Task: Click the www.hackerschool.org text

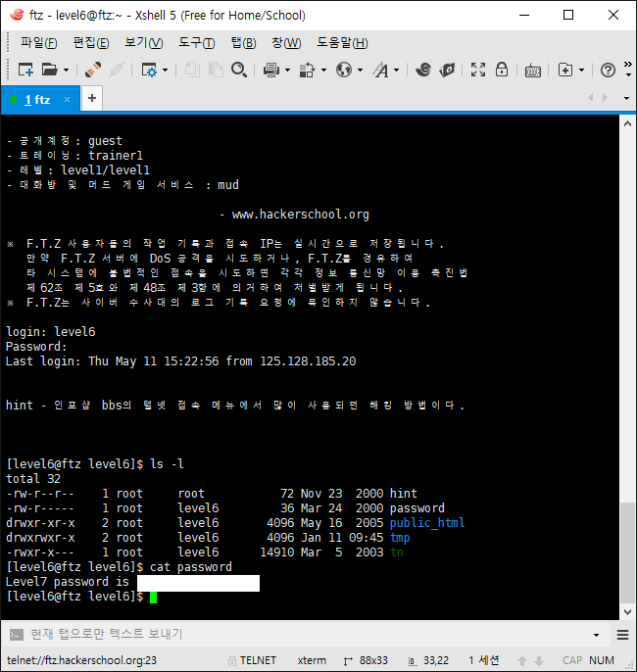Action: click(301, 215)
